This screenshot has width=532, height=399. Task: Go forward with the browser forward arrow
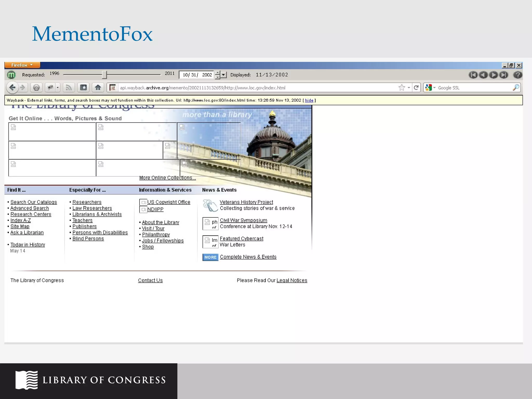(23, 88)
